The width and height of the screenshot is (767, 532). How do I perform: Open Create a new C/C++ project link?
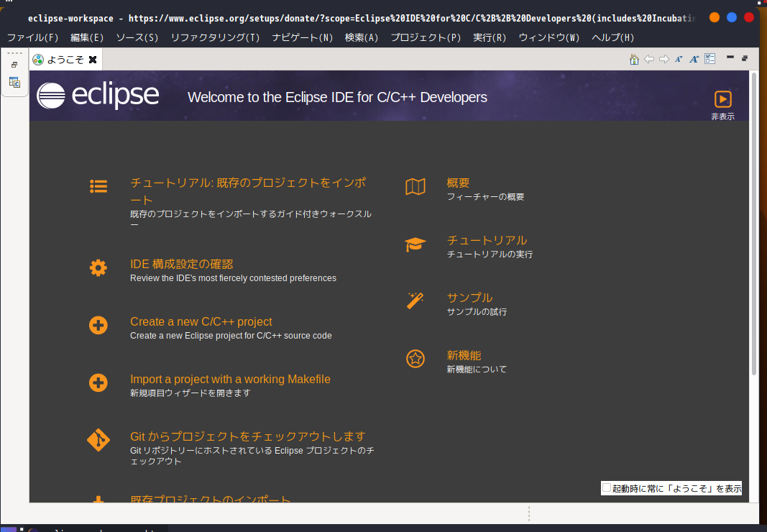[x=201, y=321]
